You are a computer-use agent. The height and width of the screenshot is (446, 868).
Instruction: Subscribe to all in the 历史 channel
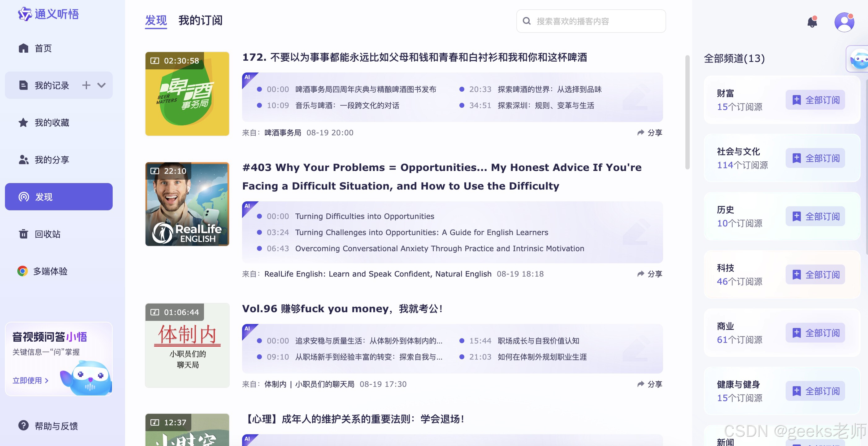coord(815,216)
